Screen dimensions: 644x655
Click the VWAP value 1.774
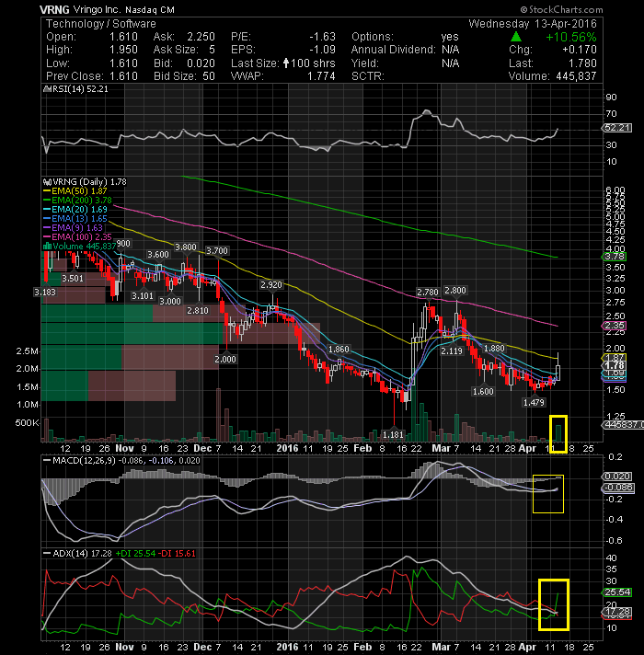coord(321,76)
